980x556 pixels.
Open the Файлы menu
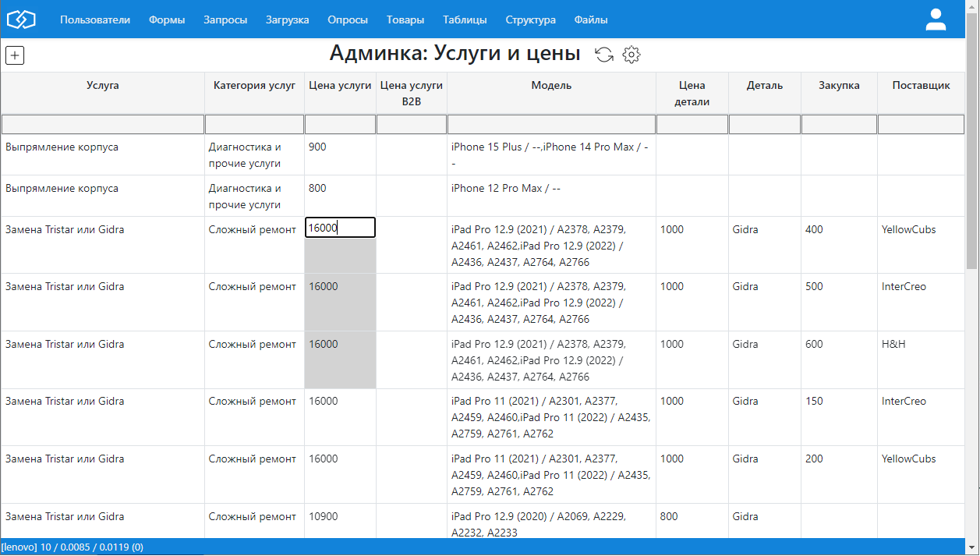[x=591, y=20]
